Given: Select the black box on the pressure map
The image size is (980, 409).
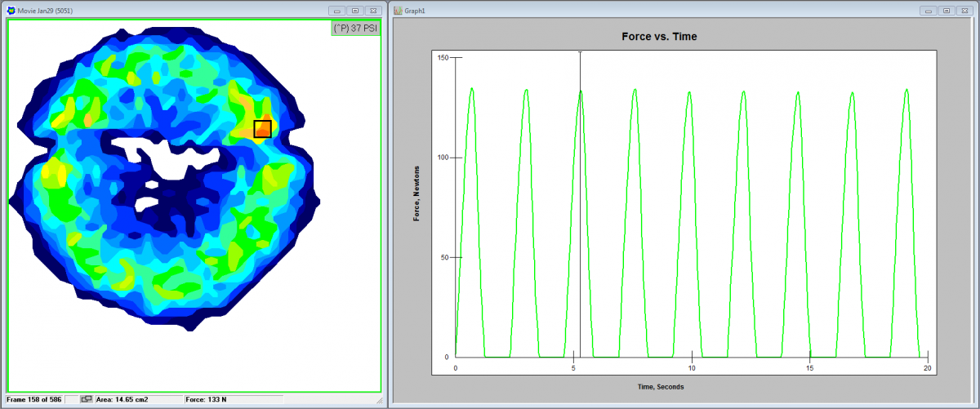Looking at the screenshot, I should click(x=262, y=128).
